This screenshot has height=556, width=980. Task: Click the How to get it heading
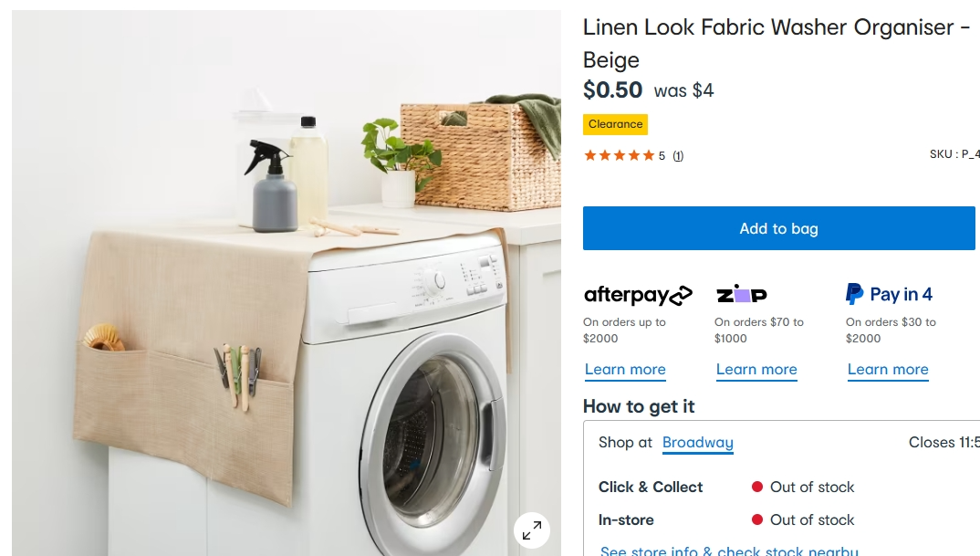[x=639, y=406]
